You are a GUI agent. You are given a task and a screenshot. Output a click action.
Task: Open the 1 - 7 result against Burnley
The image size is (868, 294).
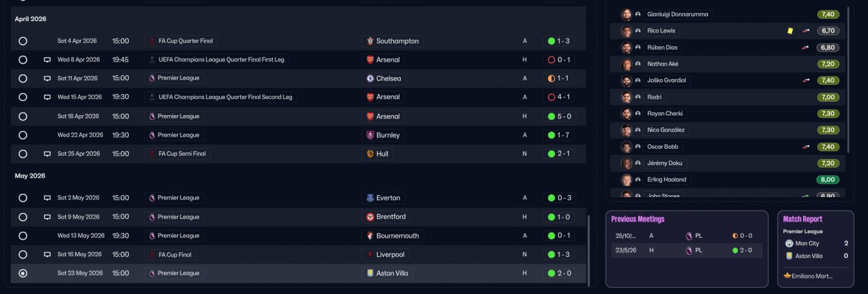point(559,135)
